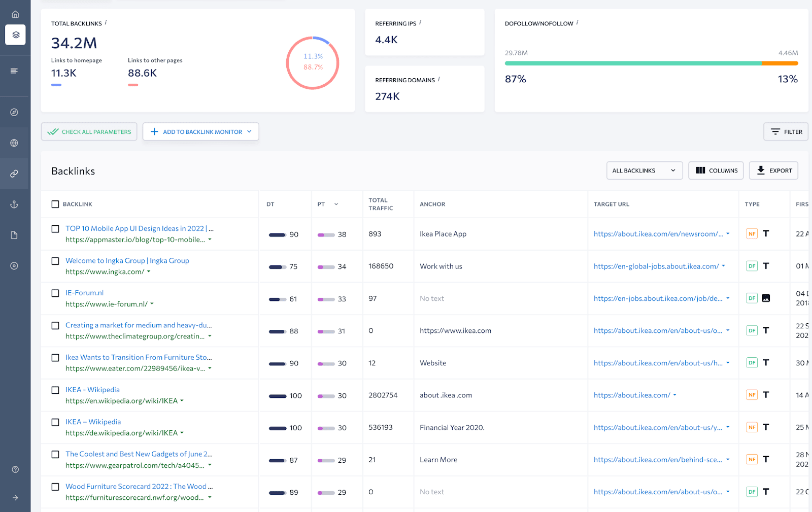The image size is (812, 512).
Task: Click the help question mark icon
Action: click(15, 469)
